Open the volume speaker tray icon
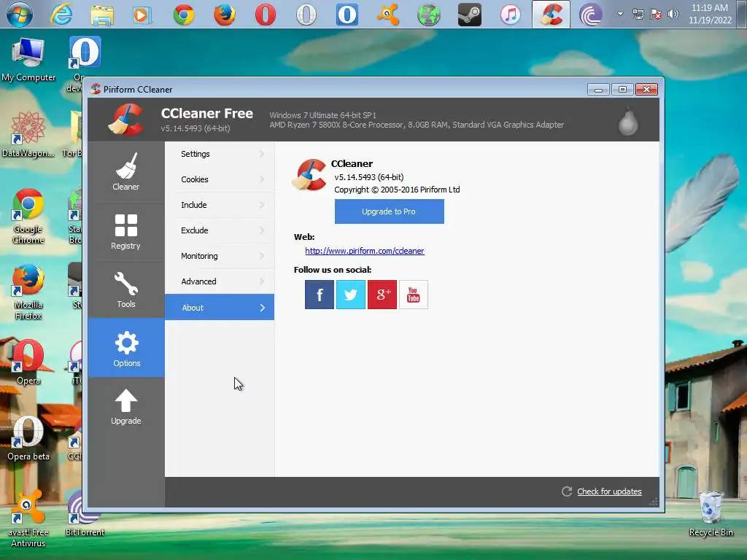 [x=673, y=14]
